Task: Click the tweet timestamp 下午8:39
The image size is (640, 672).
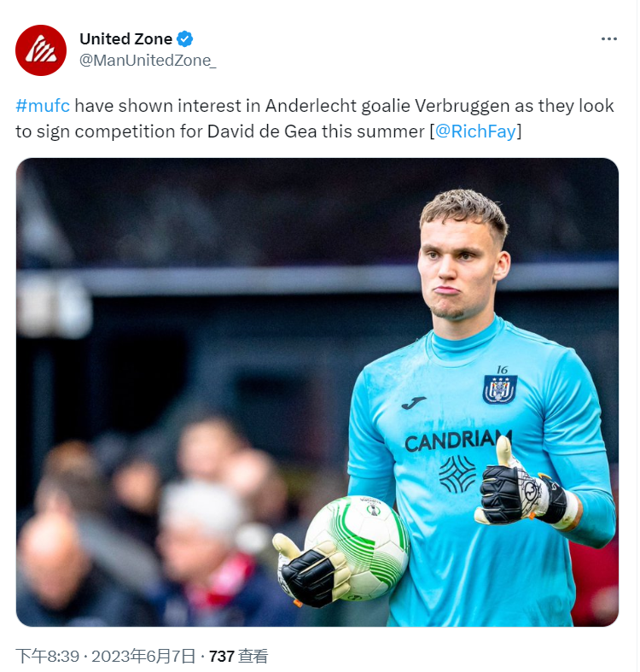Action: (x=48, y=656)
